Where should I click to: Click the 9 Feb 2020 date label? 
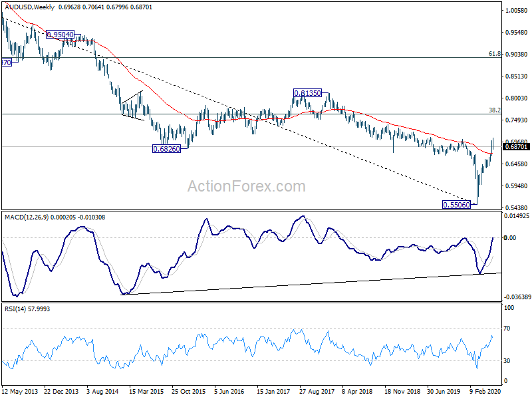(x=485, y=391)
